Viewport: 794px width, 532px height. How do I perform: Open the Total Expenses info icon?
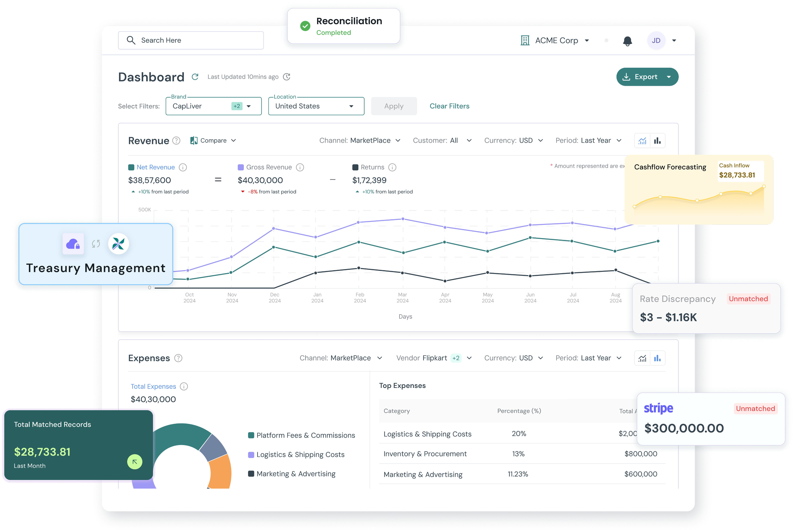coord(184,387)
